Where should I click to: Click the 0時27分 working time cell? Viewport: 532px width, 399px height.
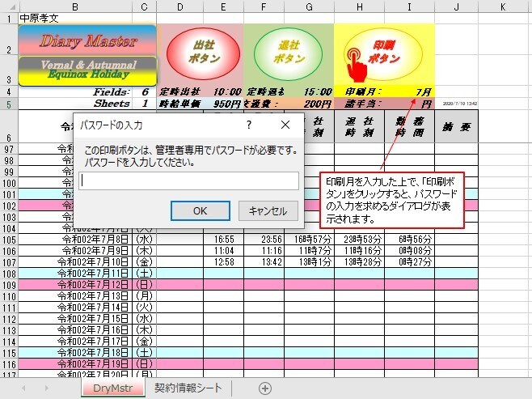pos(410,261)
